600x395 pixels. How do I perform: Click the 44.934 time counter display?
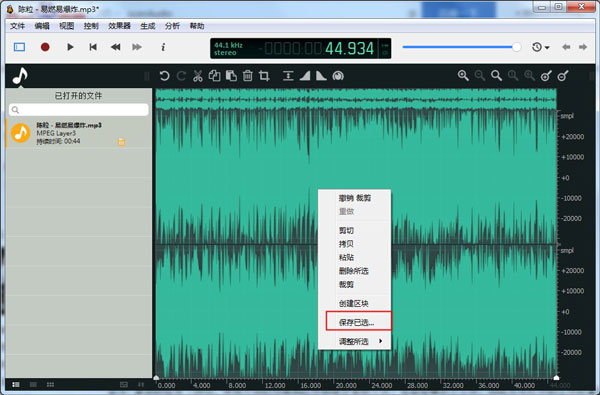tap(349, 49)
